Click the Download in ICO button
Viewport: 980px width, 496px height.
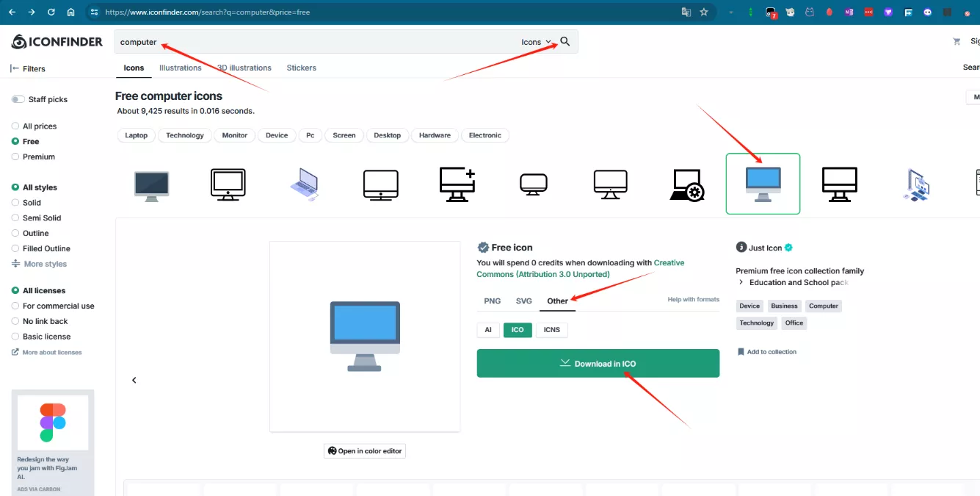point(598,363)
